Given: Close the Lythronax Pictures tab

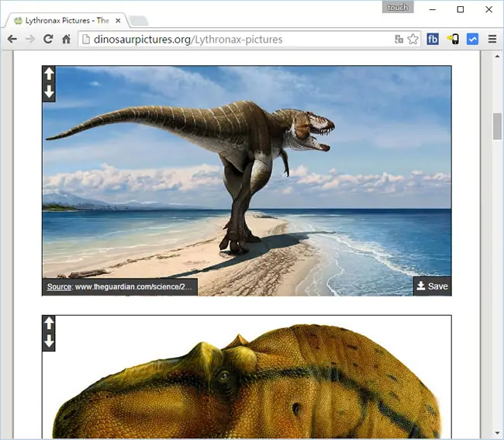Looking at the screenshot, I should (x=118, y=21).
